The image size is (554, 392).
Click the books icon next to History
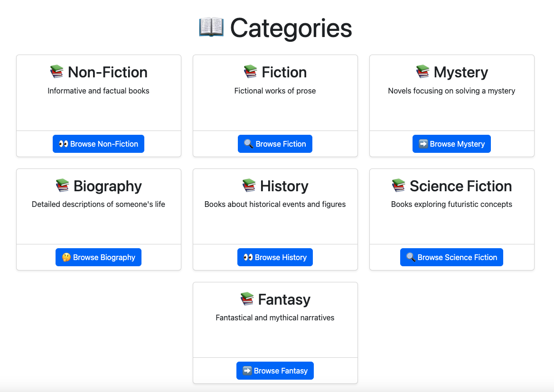pyautogui.click(x=249, y=186)
